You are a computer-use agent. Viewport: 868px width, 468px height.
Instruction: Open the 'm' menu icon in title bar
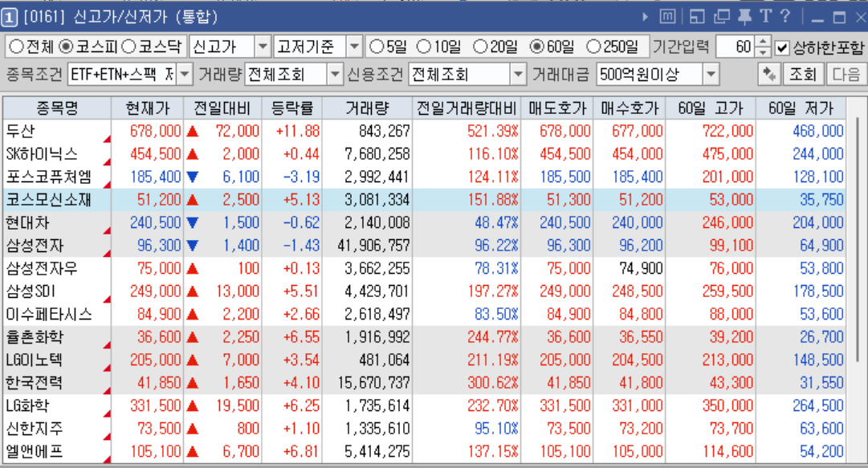[667, 17]
